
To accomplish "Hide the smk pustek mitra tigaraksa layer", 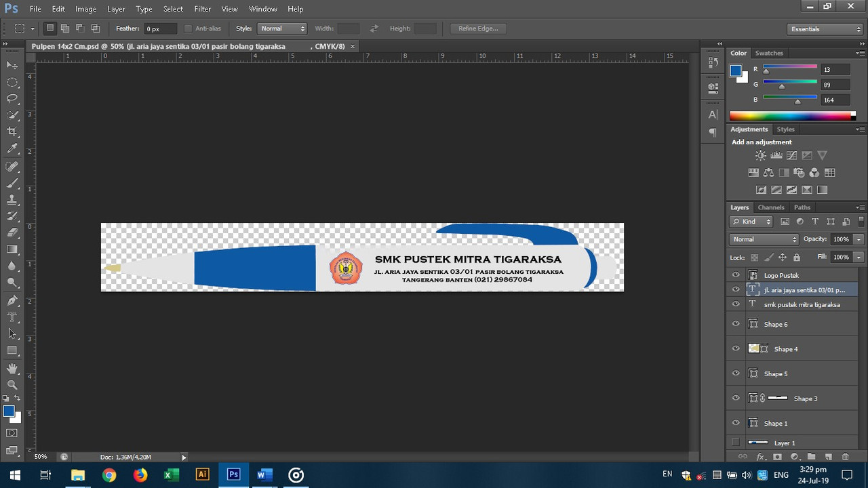I will point(736,304).
